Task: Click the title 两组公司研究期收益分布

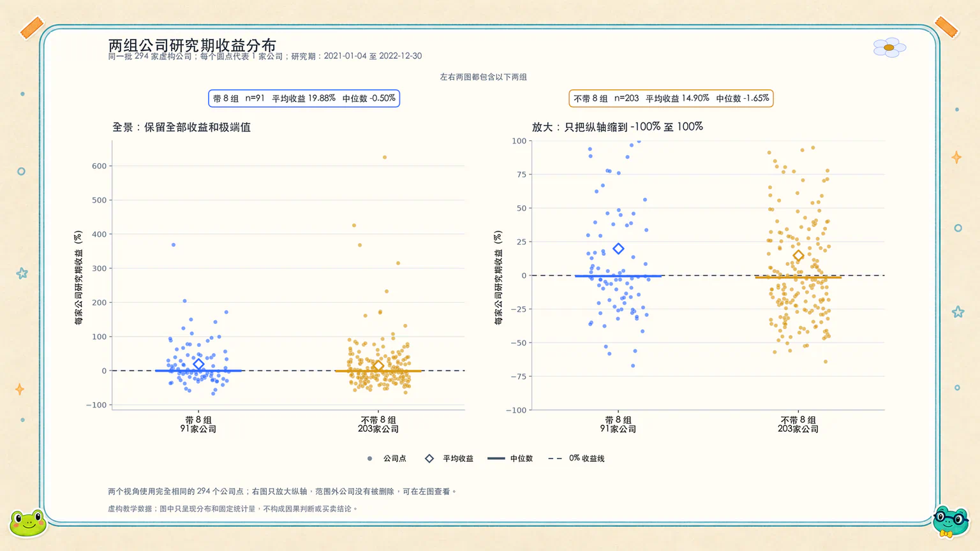Action: (192, 45)
